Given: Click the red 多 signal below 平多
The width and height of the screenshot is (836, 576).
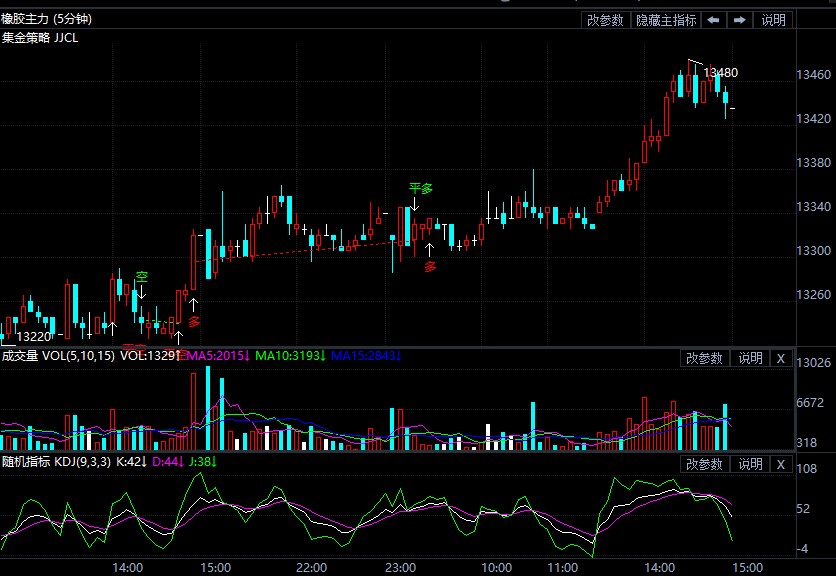Looking at the screenshot, I should [430, 267].
